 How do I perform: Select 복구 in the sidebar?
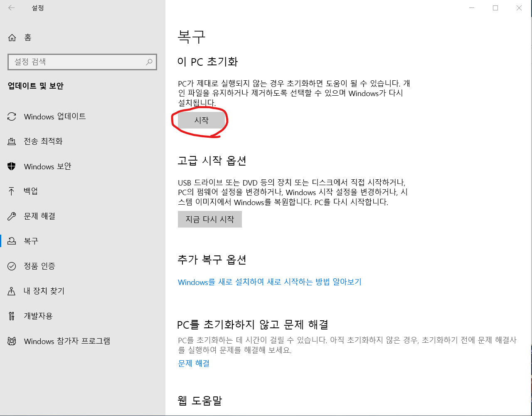tap(83, 241)
